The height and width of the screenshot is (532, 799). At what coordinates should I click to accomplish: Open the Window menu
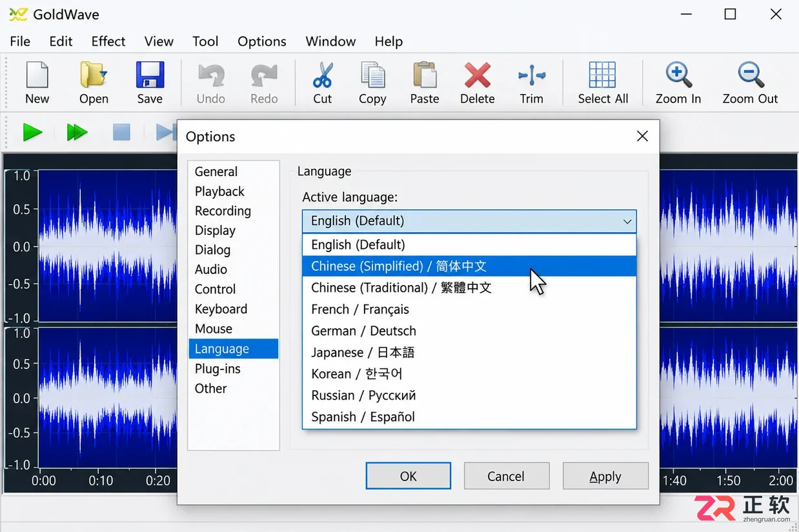(330, 41)
